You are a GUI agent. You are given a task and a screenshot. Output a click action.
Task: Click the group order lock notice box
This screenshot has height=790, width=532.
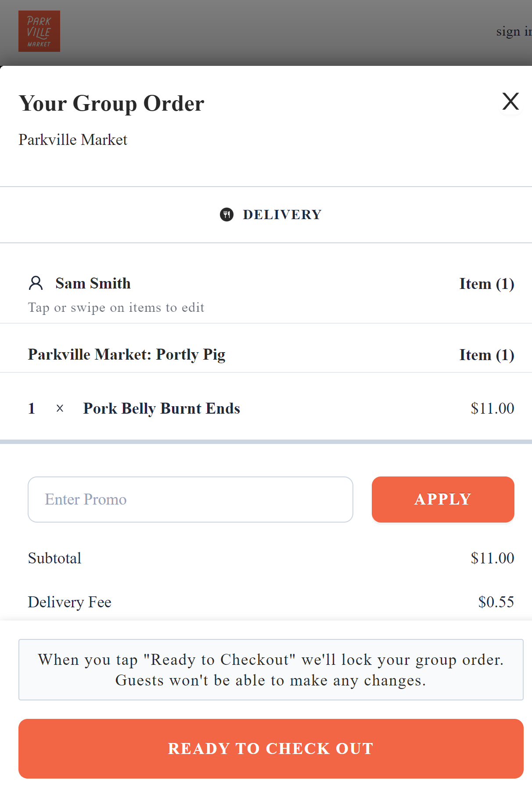tap(270, 669)
